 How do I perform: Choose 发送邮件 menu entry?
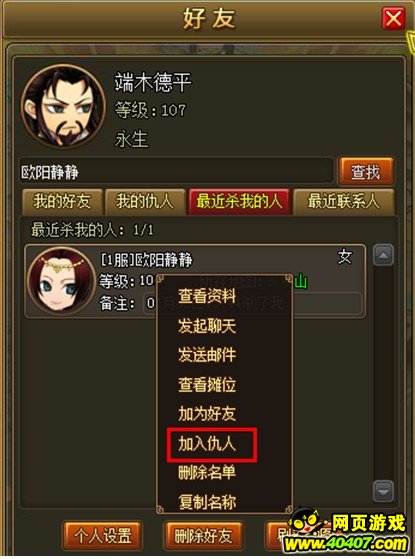click(x=207, y=355)
